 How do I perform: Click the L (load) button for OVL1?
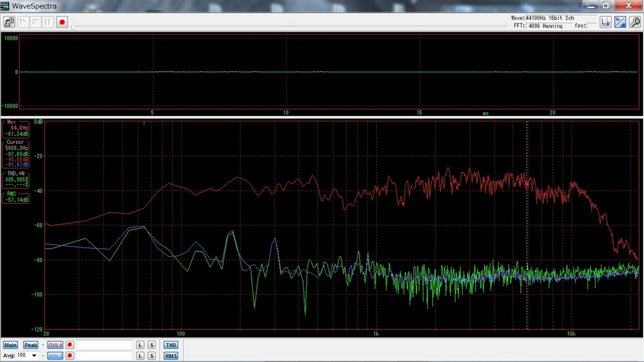(x=140, y=345)
